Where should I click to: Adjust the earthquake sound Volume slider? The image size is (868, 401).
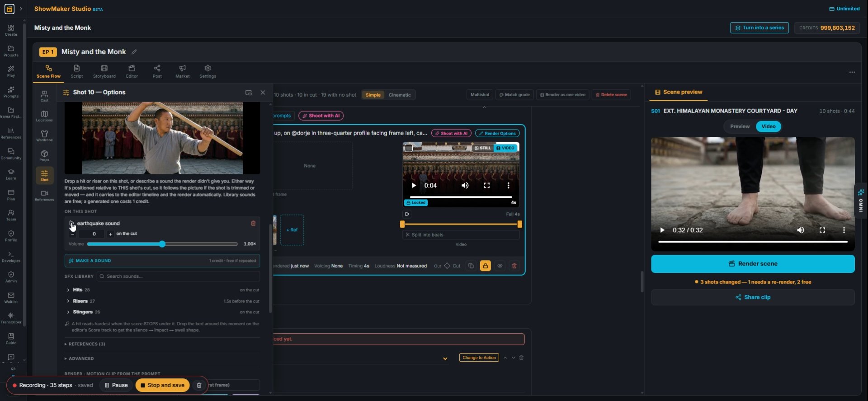[x=162, y=244]
